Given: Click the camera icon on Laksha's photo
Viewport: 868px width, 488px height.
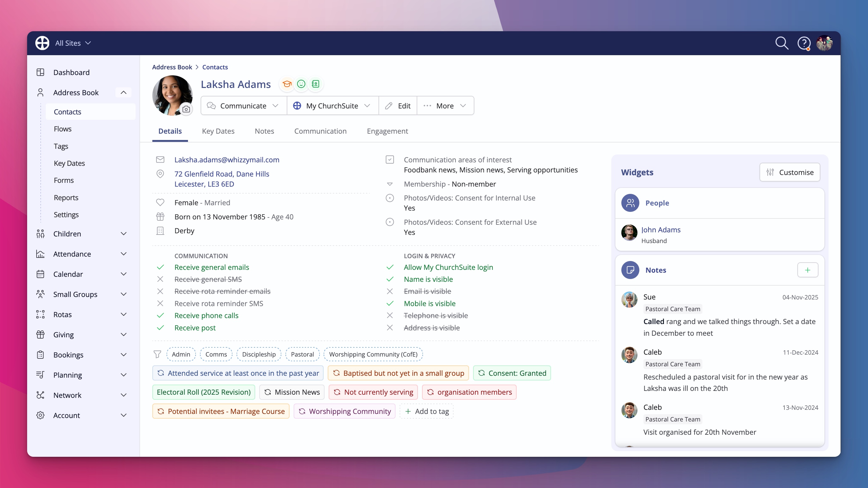Looking at the screenshot, I should coord(186,109).
